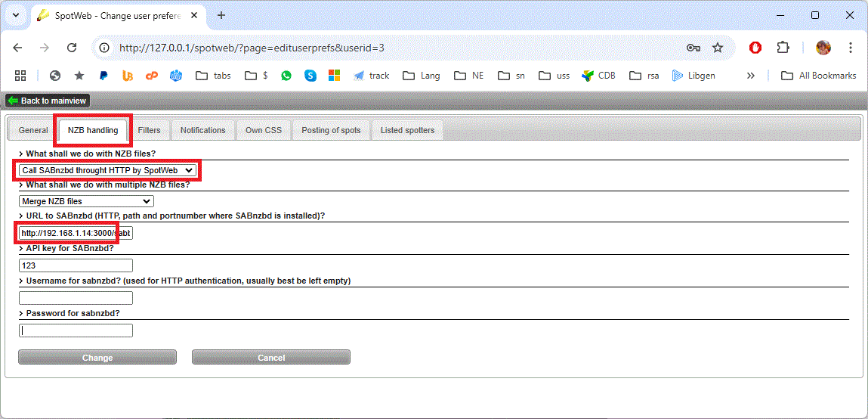The width and height of the screenshot is (868, 419).
Task: Open the WhatsApp bookmark icon
Action: pyautogui.click(x=286, y=76)
